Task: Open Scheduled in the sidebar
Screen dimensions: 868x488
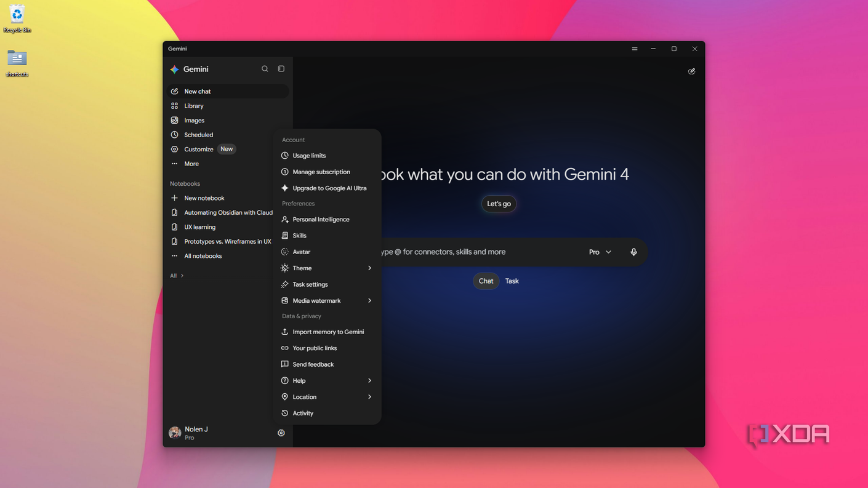Action: point(228,135)
